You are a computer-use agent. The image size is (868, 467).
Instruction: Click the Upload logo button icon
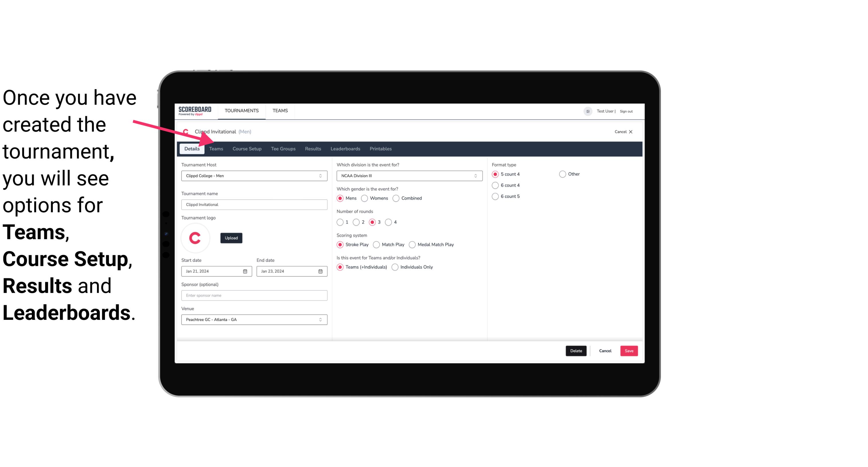click(x=231, y=238)
